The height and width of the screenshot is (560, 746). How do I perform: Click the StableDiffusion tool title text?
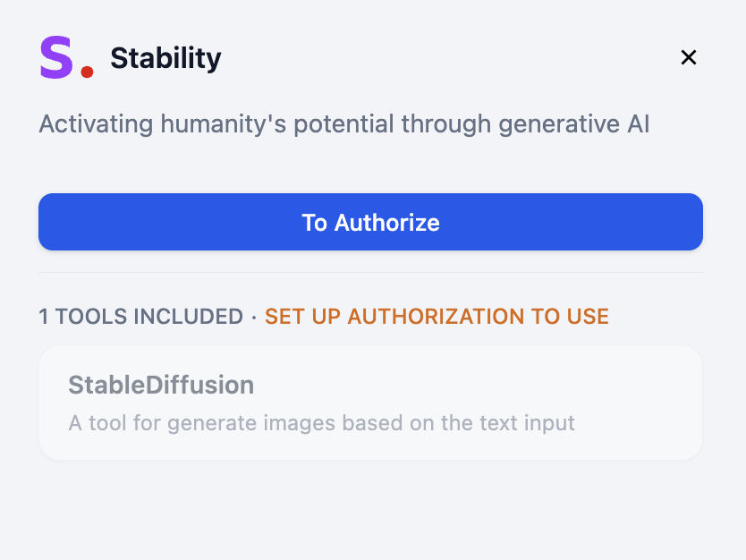pos(161,386)
